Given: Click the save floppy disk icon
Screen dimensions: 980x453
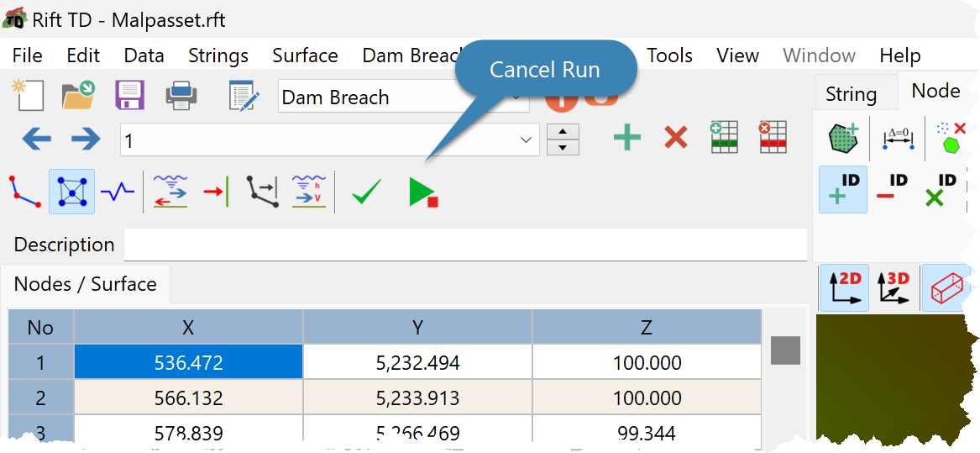Looking at the screenshot, I should pos(130,97).
